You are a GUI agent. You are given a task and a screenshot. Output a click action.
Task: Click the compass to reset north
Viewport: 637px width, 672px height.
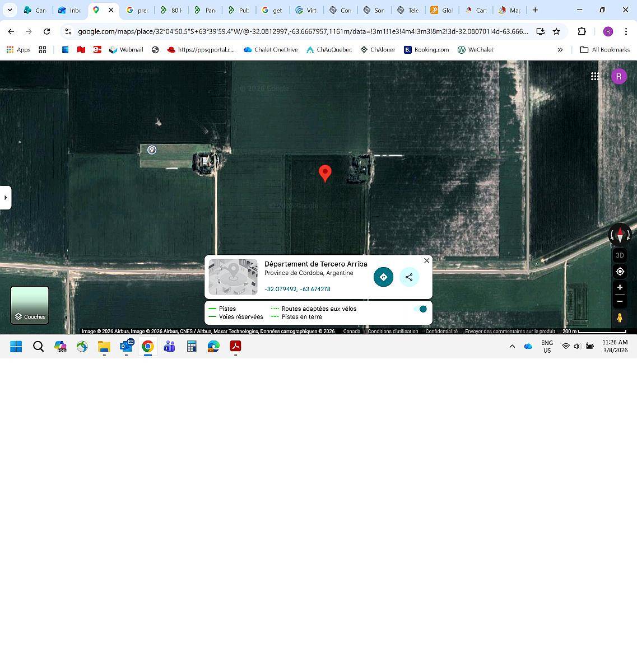click(x=620, y=235)
